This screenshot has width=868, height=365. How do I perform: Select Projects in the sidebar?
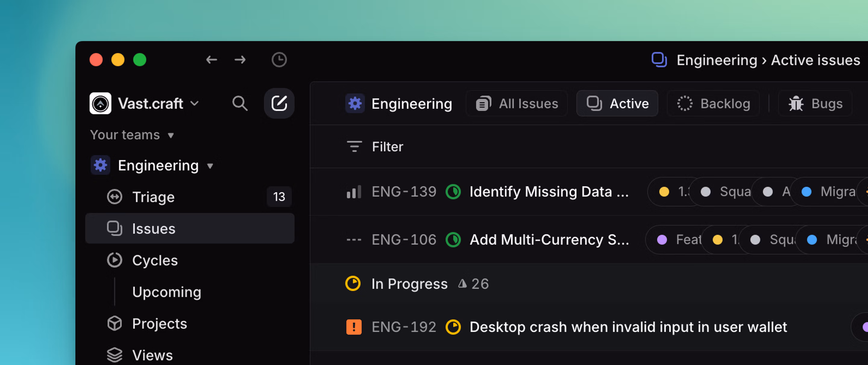point(159,324)
